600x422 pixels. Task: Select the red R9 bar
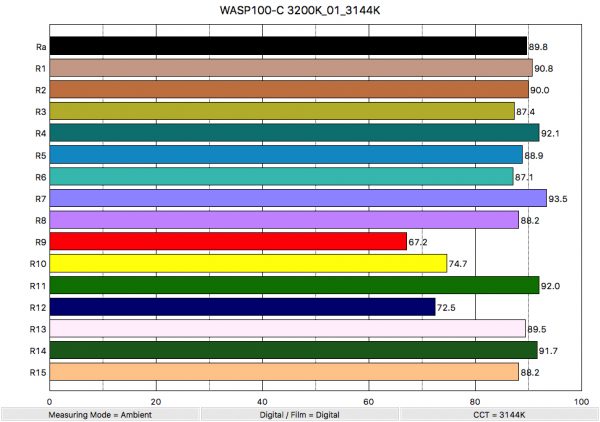[228, 241]
